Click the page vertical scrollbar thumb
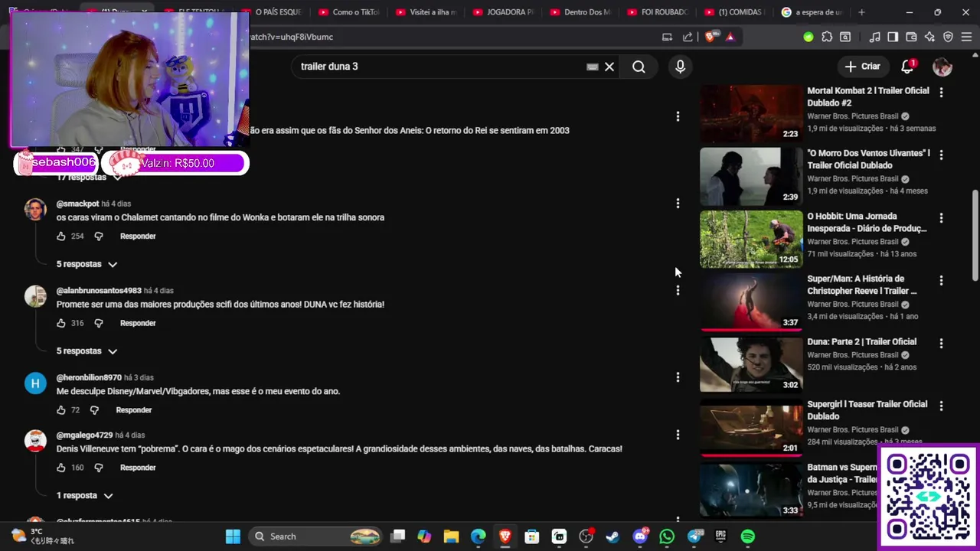 click(x=975, y=235)
